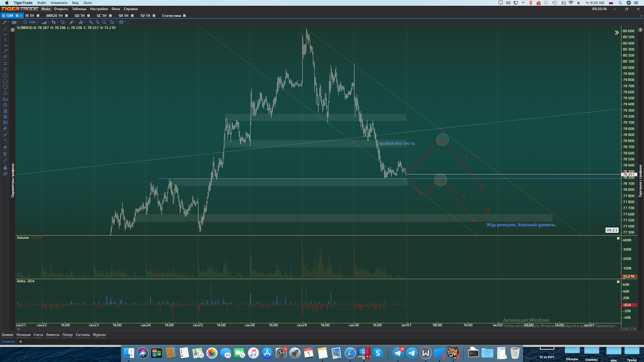Open Finder from the dock
The width and height of the screenshot is (644, 362).
(x=129, y=353)
